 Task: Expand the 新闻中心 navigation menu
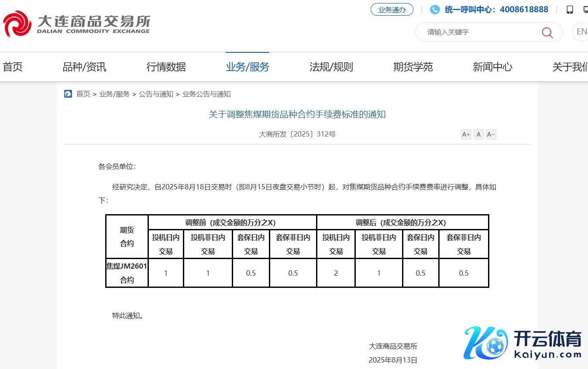pos(492,67)
